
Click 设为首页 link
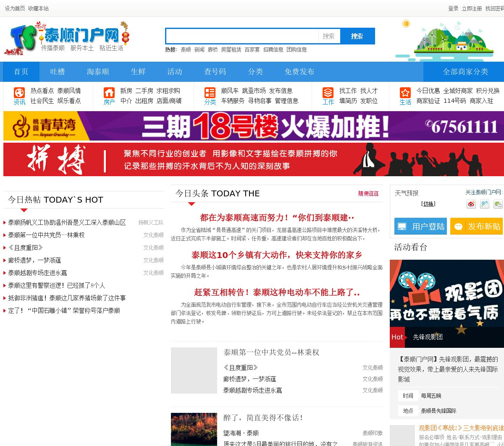(x=15, y=8)
